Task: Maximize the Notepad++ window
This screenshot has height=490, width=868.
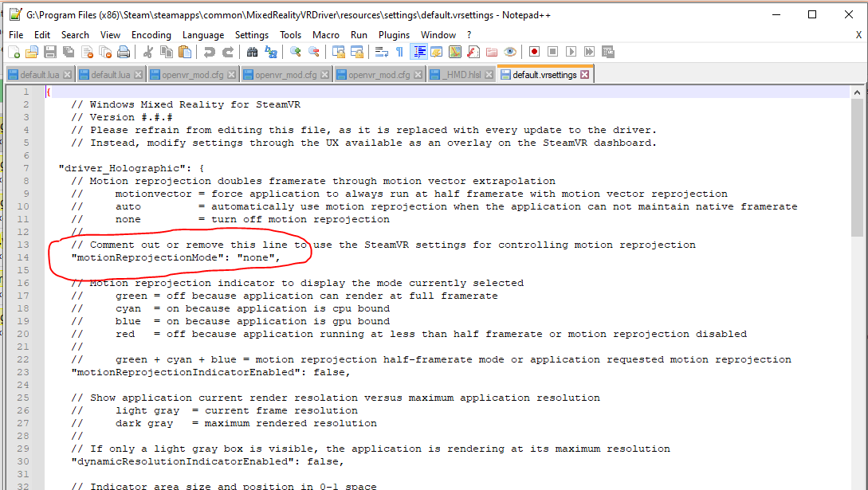Action: coord(812,14)
